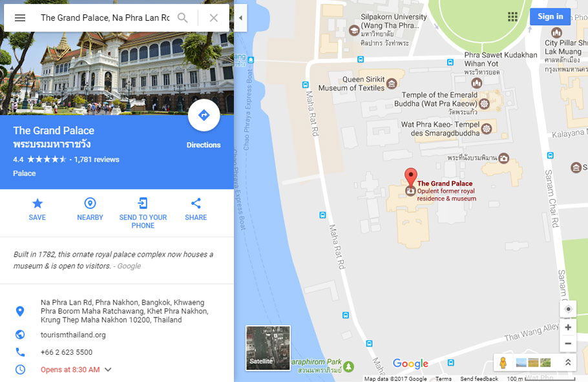Image resolution: width=588 pixels, height=382 pixels.
Task: Click the 1,781 reviews link
Action: 97,160
